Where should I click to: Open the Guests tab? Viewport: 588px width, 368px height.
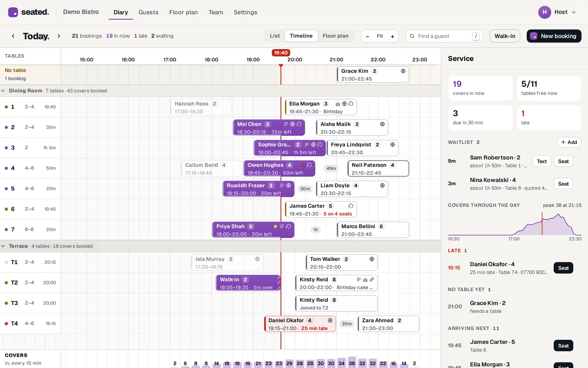pyautogui.click(x=148, y=12)
